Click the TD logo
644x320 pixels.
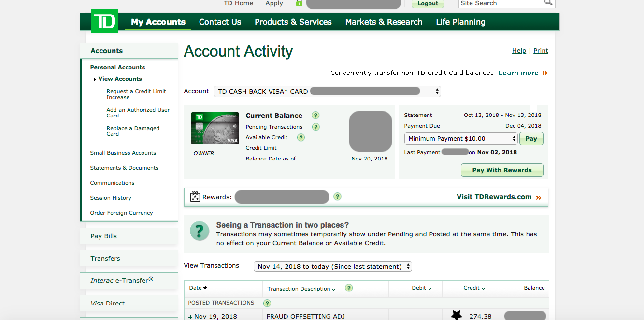pos(105,22)
